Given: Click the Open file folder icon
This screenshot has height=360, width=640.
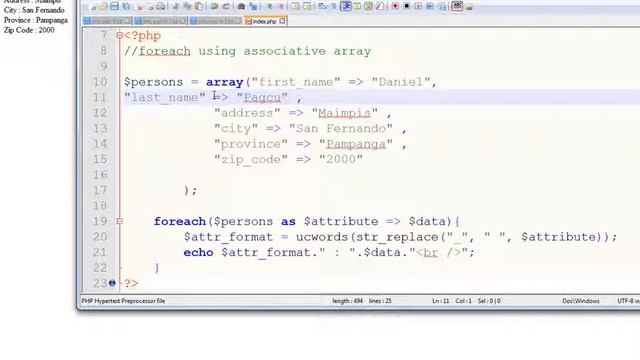Looking at the screenshot, I should (x=103, y=6).
